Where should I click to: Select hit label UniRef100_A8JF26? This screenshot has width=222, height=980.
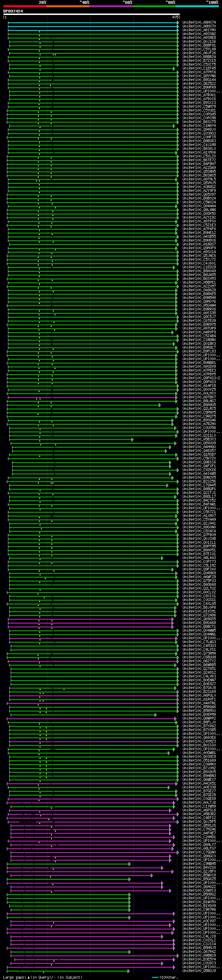point(199,53)
